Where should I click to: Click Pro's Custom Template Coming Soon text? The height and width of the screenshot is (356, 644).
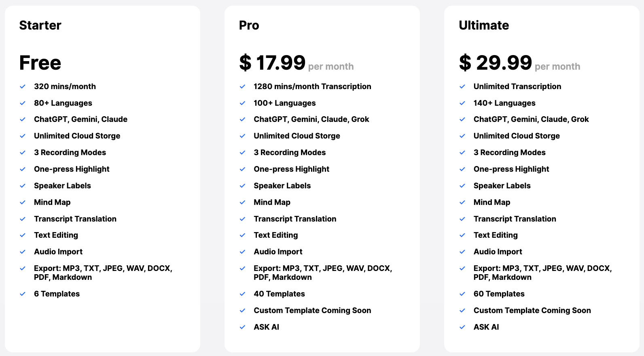(312, 311)
